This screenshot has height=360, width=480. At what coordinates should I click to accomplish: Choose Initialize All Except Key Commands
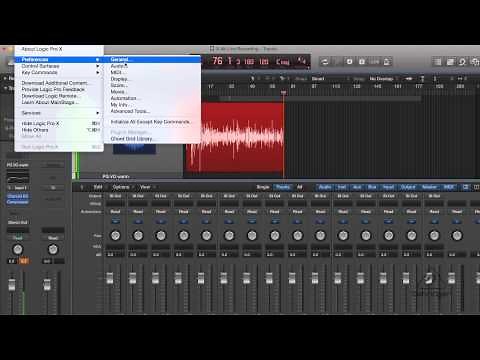[x=152, y=122]
